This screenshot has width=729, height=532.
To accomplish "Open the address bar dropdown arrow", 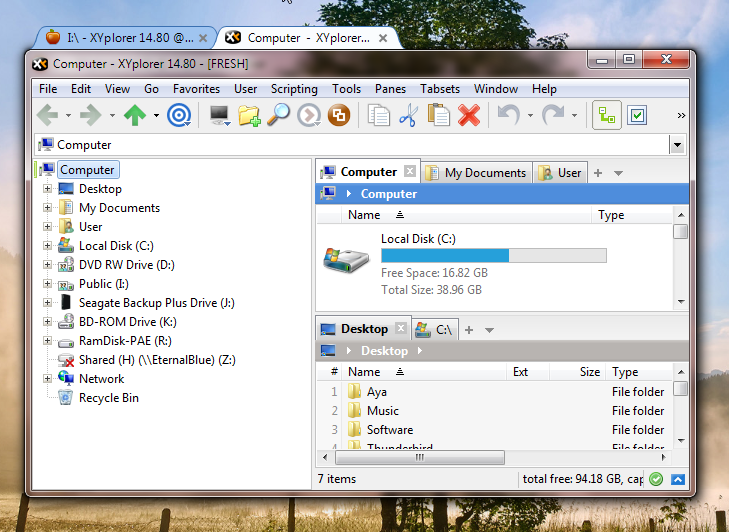I will pos(677,145).
